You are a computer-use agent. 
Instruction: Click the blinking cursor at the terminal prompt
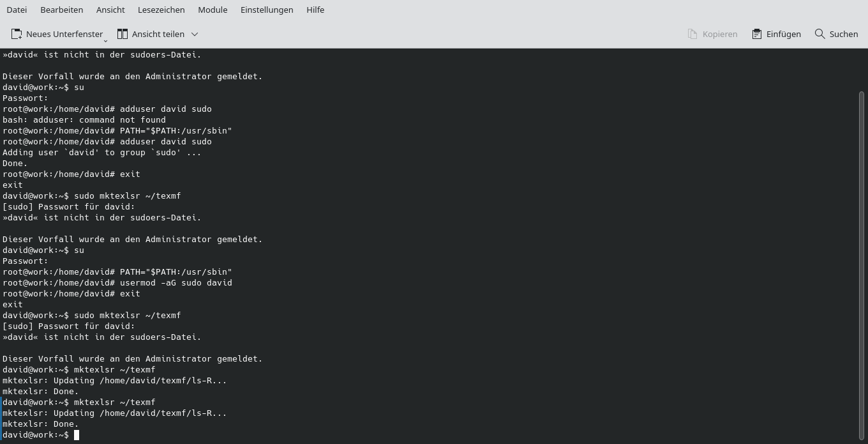(x=77, y=434)
